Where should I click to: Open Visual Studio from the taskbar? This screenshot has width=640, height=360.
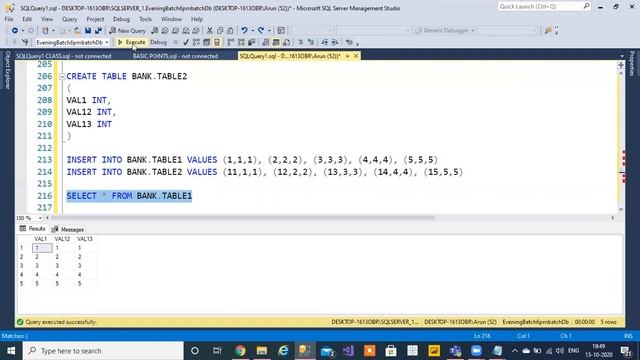tap(348, 351)
